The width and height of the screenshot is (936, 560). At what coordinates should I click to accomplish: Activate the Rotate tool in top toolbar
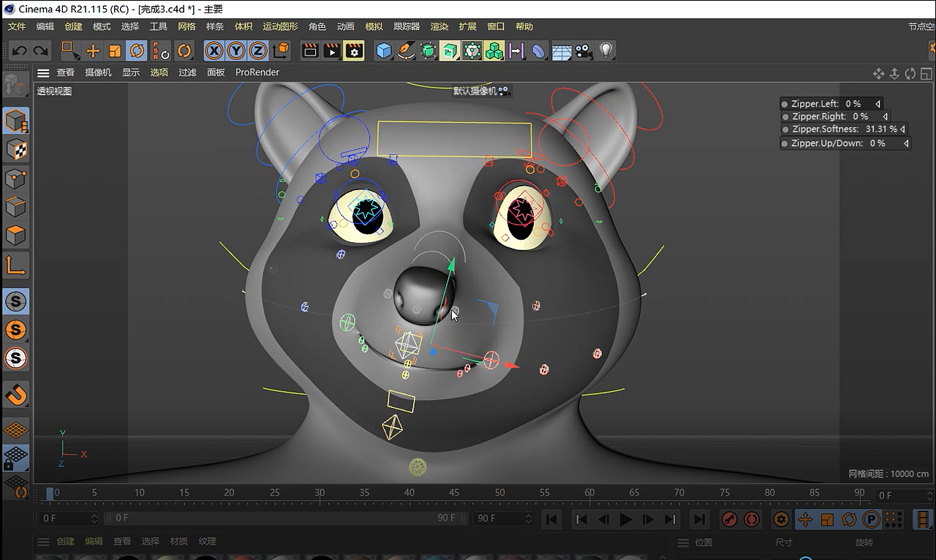pos(137,50)
